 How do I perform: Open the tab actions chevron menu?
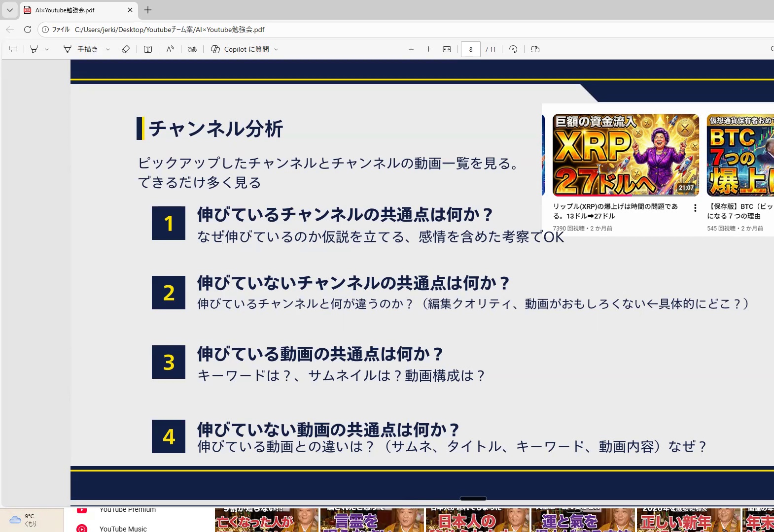click(9, 10)
